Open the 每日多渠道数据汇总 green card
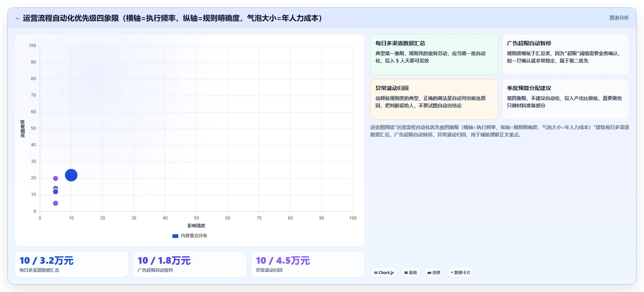 (x=434, y=54)
